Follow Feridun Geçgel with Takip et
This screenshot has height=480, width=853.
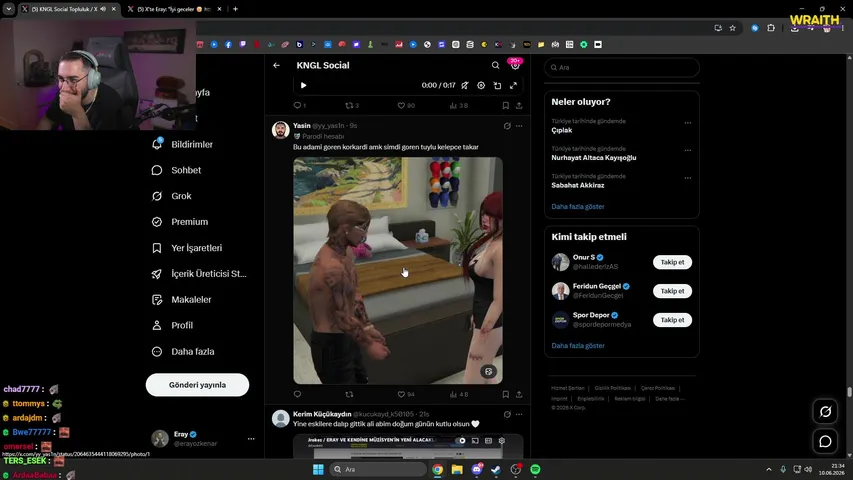coord(672,291)
